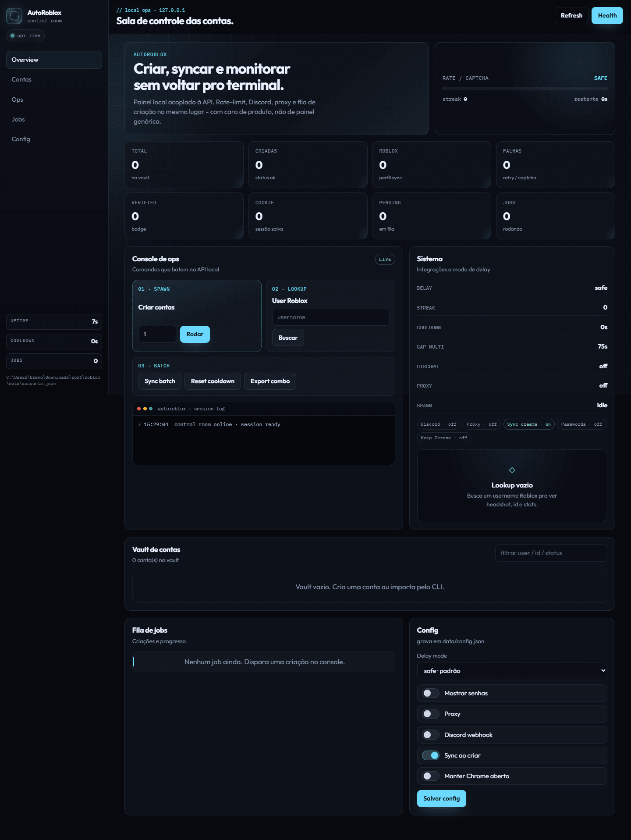
Task: Enable the Mostrar senhas toggle
Action: point(430,693)
